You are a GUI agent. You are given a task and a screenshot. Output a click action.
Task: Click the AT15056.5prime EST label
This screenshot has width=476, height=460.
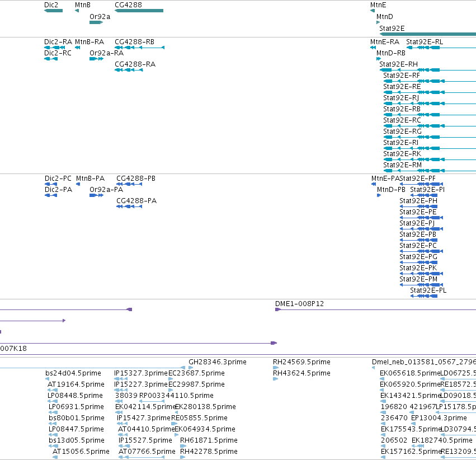(x=81, y=452)
